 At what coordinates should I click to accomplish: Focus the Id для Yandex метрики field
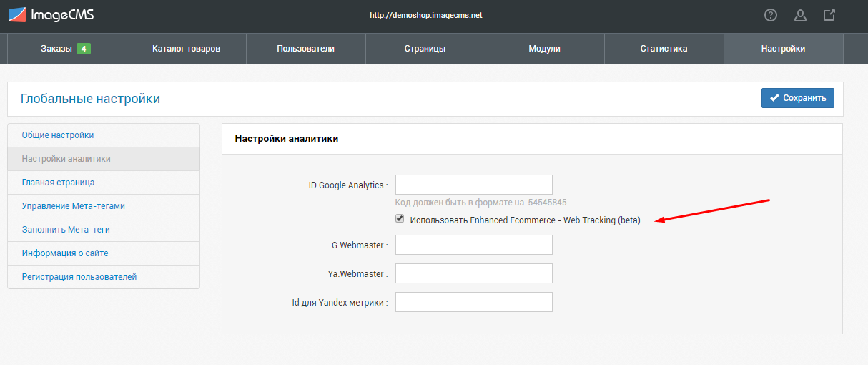tap(474, 302)
